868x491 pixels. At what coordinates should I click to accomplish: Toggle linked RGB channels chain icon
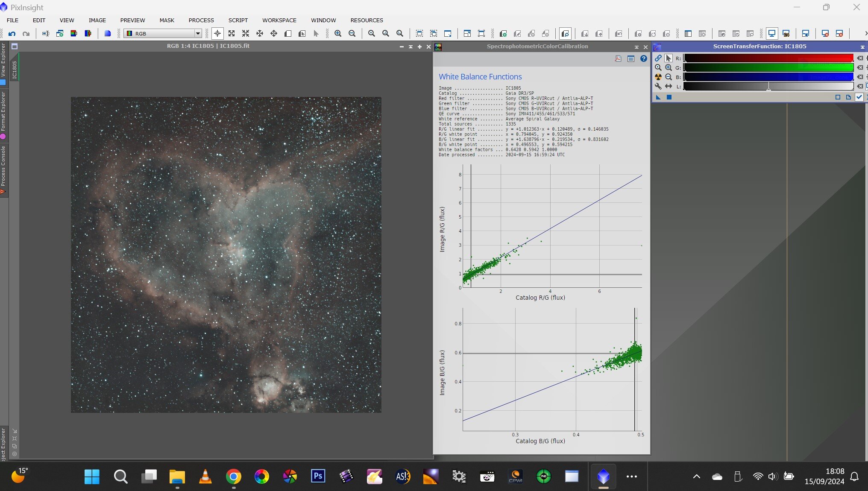pos(658,58)
